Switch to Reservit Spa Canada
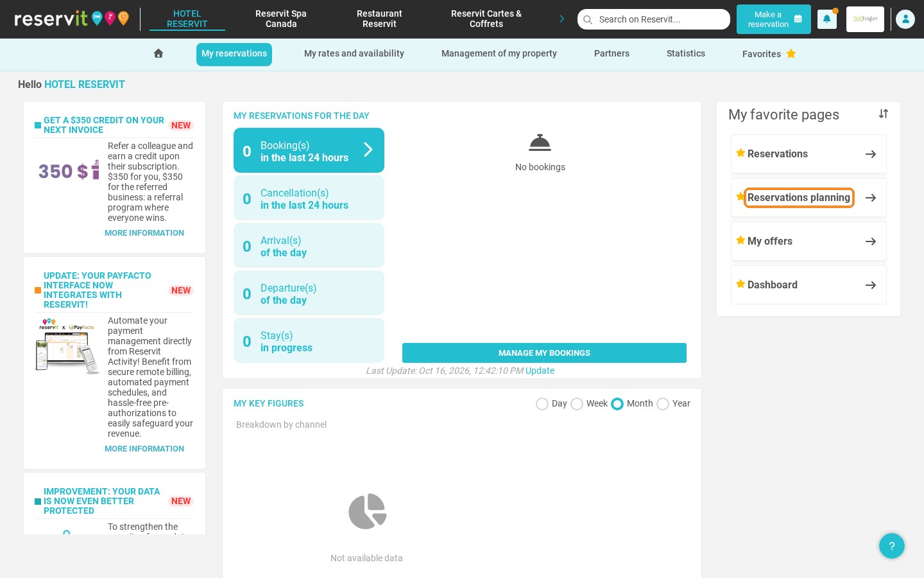Viewport: 924px width, 578px height. click(x=281, y=19)
